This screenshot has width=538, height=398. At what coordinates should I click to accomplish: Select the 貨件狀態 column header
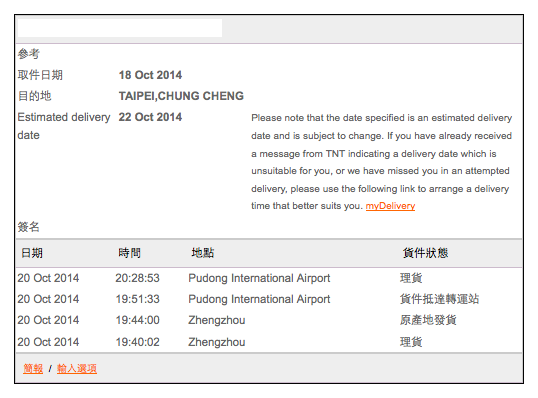pos(425,253)
